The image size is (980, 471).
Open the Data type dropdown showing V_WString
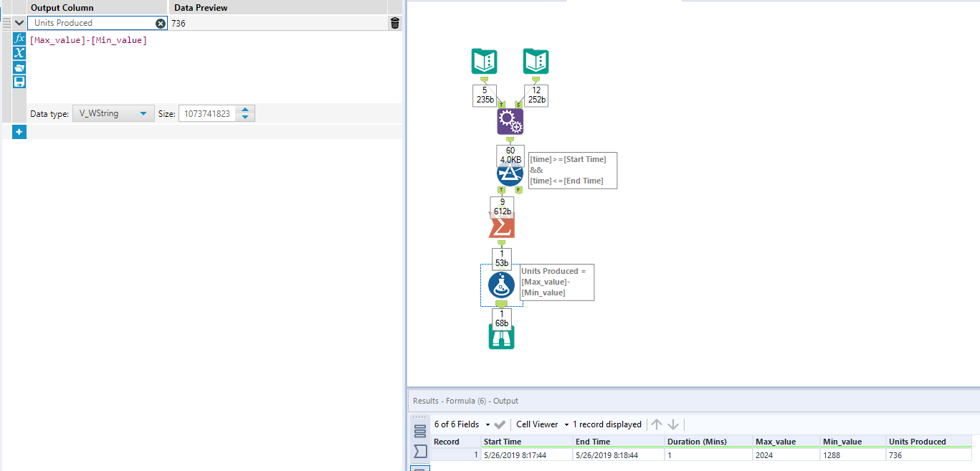(113, 113)
